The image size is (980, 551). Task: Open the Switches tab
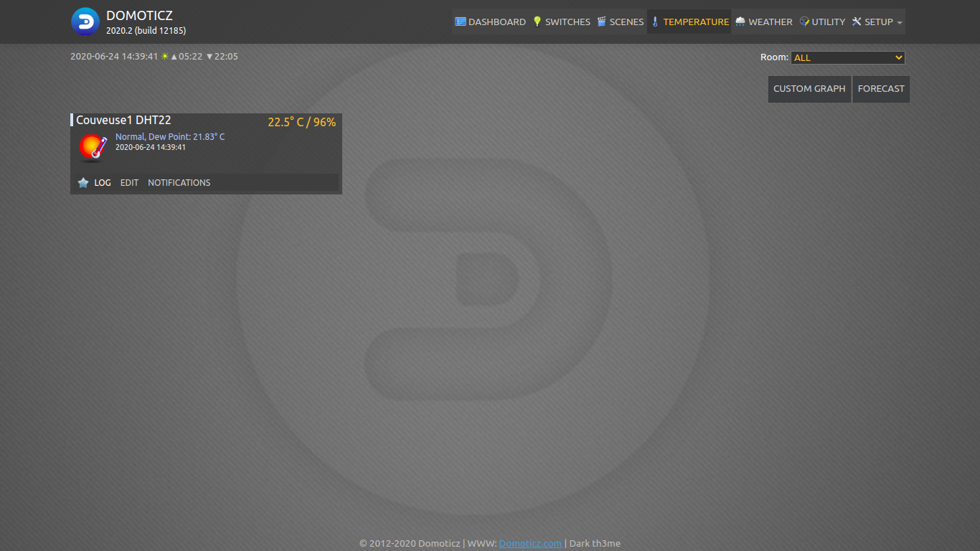pos(562,22)
